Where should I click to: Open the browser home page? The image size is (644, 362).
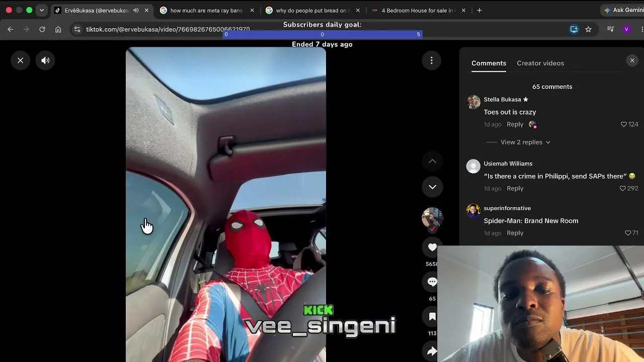point(58,30)
